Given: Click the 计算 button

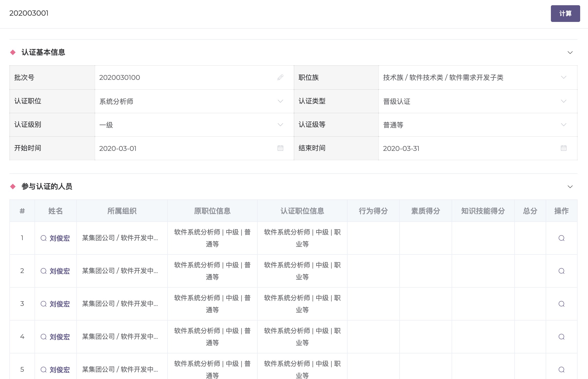Looking at the screenshot, I should (x=565, y=14).
